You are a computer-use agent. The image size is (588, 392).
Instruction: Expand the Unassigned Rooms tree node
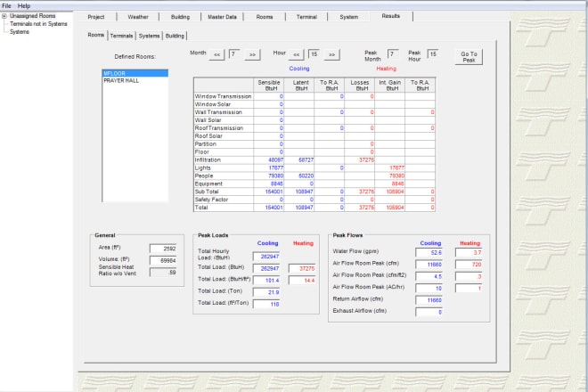pos(4,16)
